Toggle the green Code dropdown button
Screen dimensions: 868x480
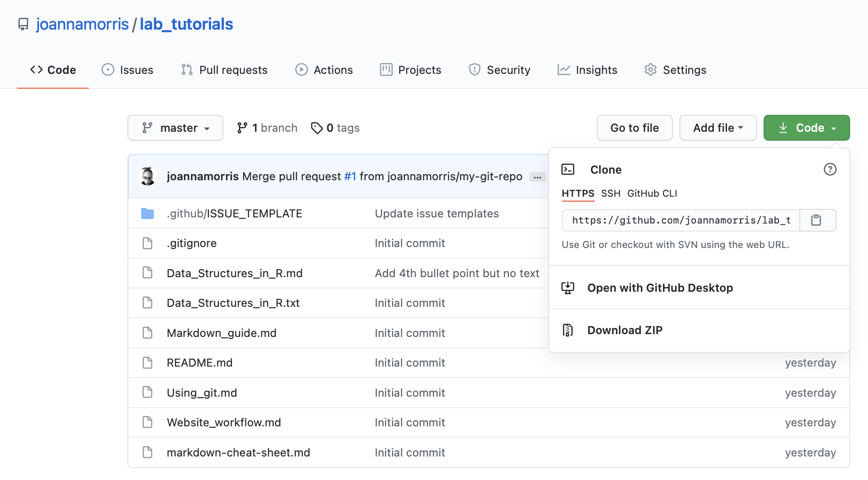[806, 128]
